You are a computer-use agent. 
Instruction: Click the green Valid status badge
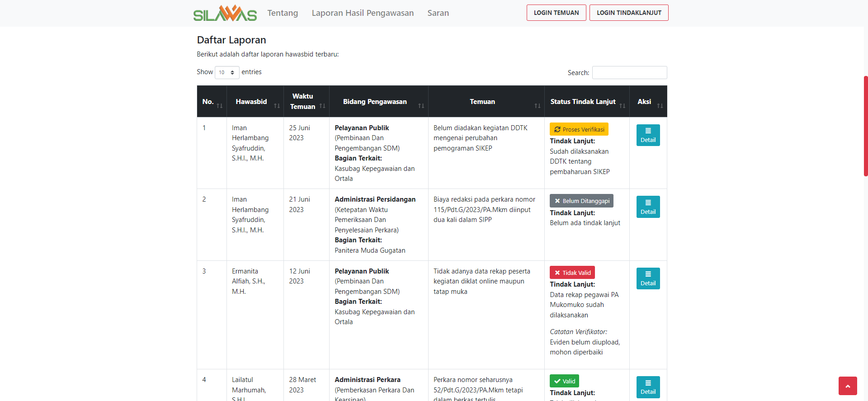click(564, 381)
